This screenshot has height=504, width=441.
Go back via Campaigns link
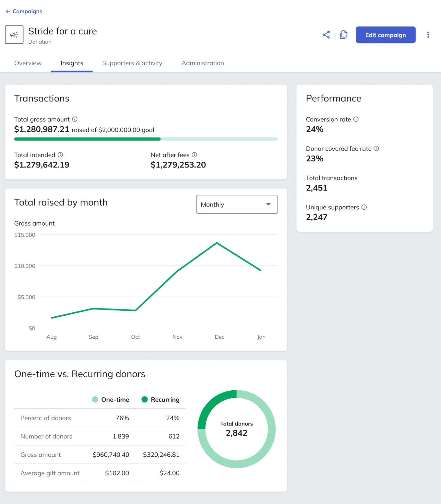[x=27, y=11]
